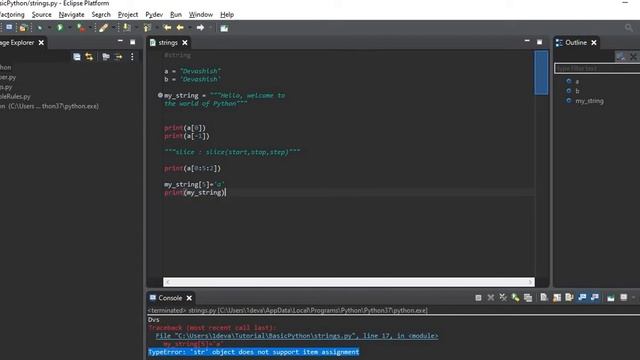Viewport: 640px width, 360px height.
Task: Click the Outline filter text field
Action: (x=597, y=68)
